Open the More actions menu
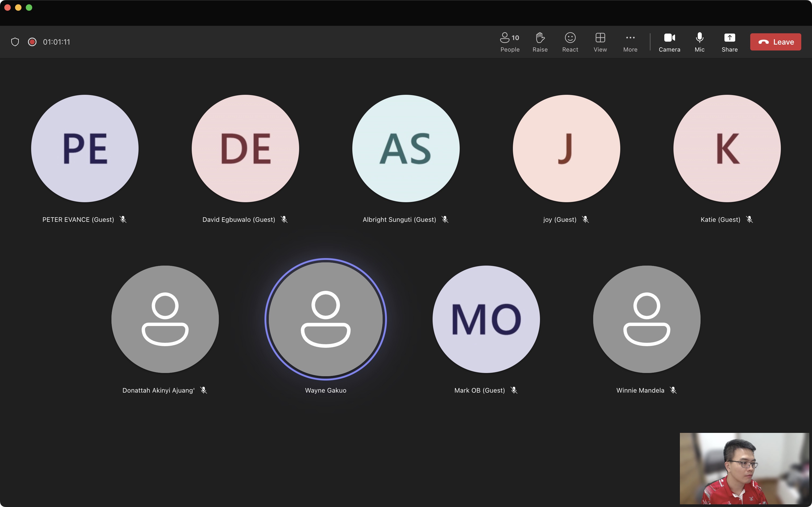 point(630,42)
